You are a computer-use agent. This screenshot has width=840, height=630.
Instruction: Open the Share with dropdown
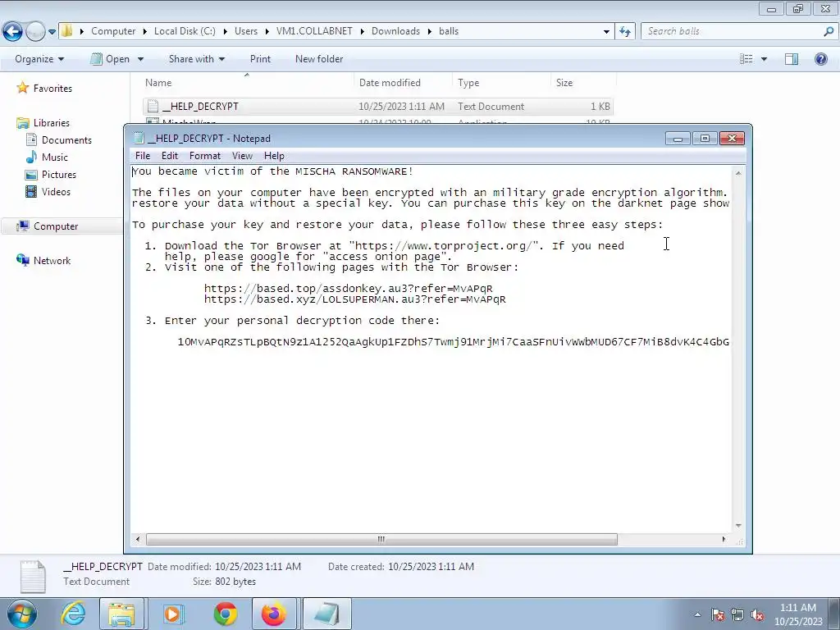(x=197, y=59)
